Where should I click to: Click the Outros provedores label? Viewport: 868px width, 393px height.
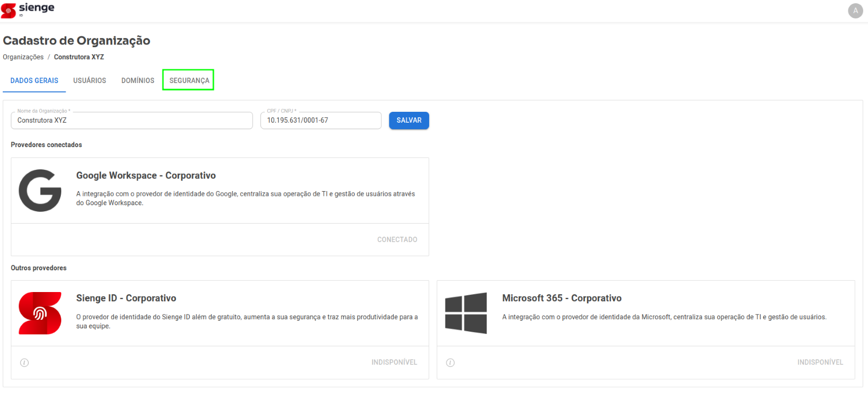pos(39,268)
